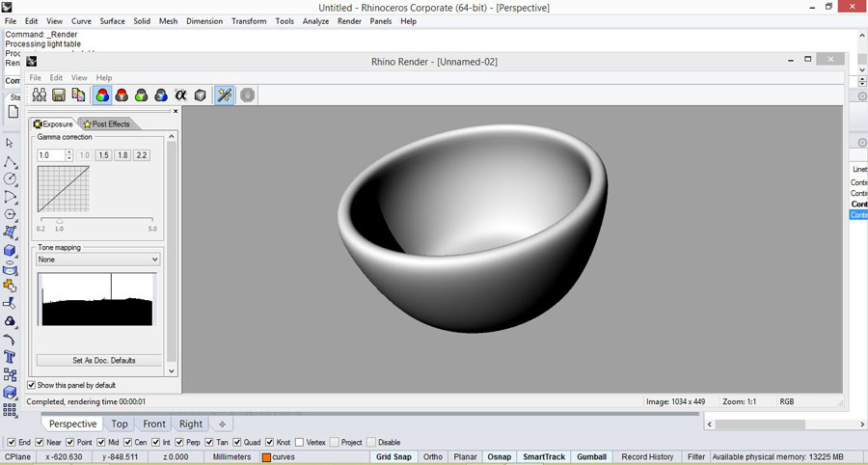Open the gamma value spinner
The width and height of the screenshot is (868, 465).
[x=69, y=155]
